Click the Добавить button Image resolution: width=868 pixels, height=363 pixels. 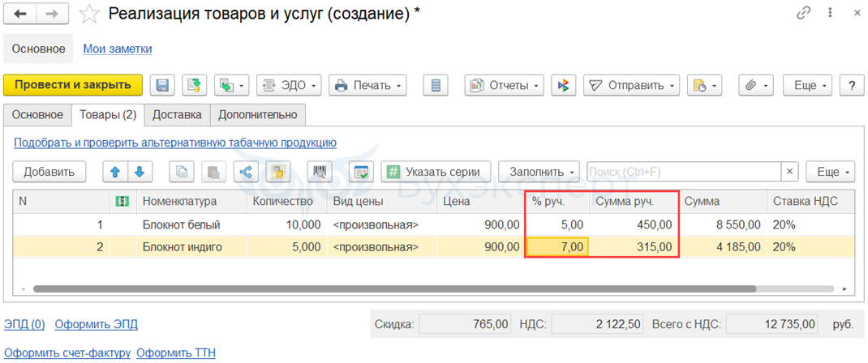click(x=49, y=172)
